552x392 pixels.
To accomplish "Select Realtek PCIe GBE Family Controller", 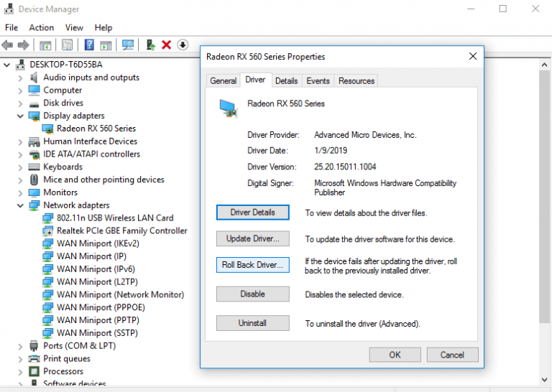I will [x=121, y=230].
